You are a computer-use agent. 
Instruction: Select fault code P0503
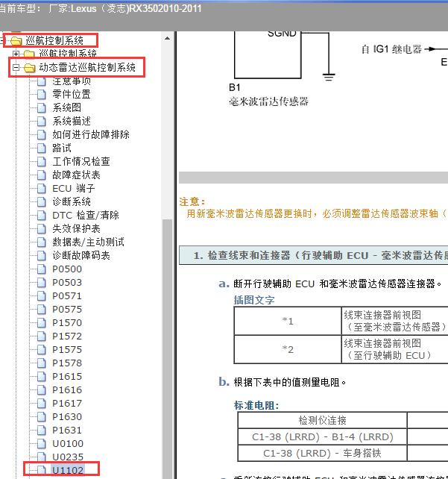pyautogui.click(x=67, y=282)
